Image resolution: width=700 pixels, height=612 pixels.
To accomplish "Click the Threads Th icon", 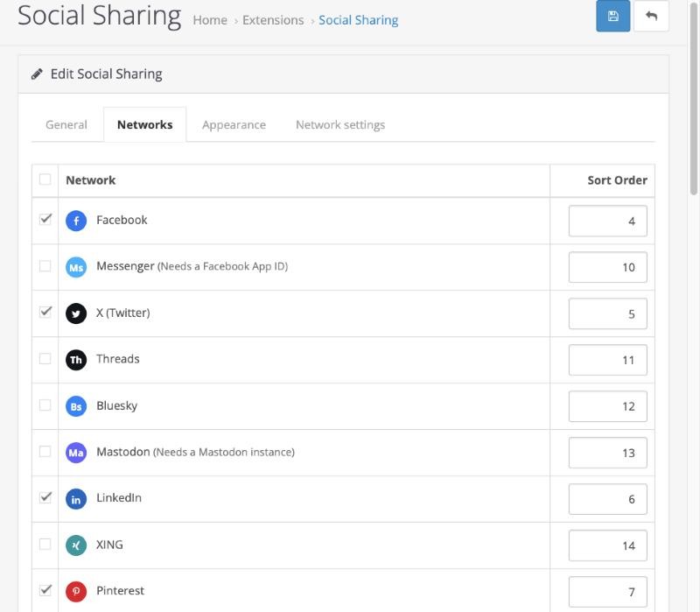I will coord(76,360).
